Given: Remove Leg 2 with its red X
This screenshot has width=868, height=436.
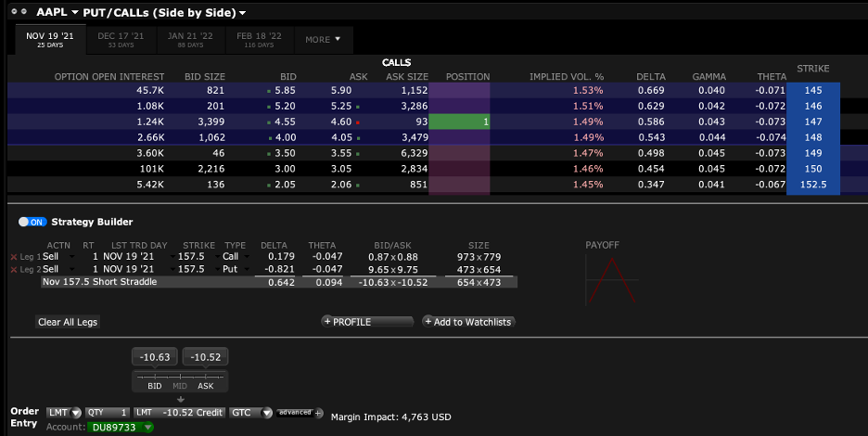Looking at the screenshot, I should pos(14,270).
